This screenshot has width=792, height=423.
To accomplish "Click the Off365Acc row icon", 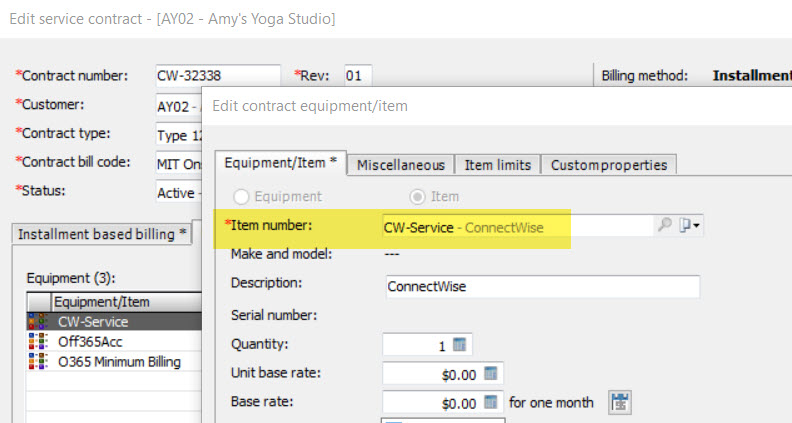I will pyautogui.click(x=40, y=342).
